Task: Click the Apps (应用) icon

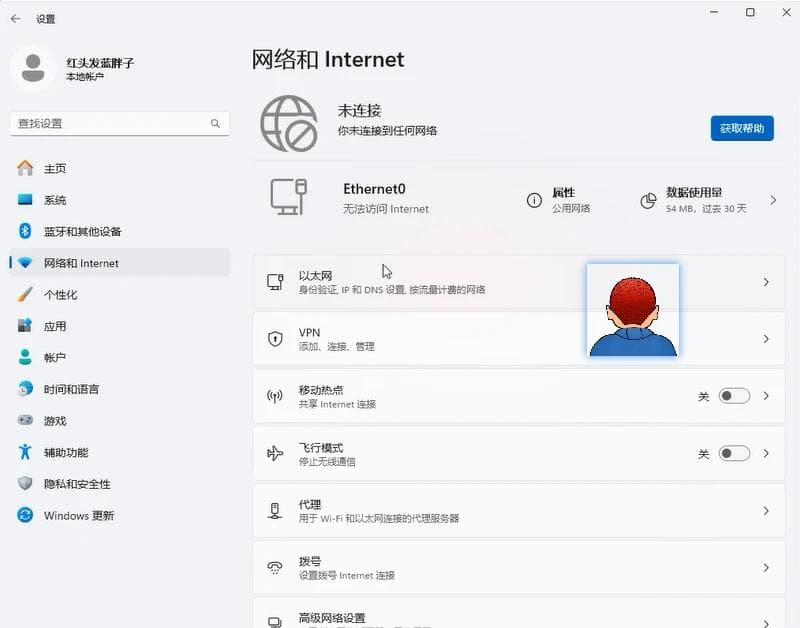Action: coord(25,325)
